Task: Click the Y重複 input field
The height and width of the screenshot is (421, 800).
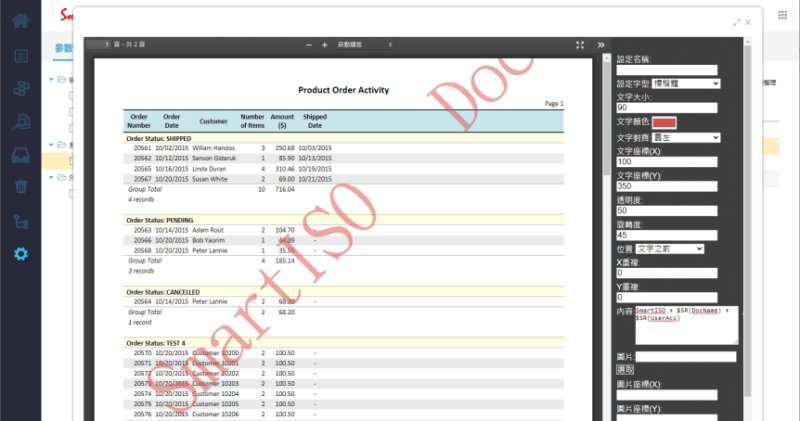Action: [667, 298]
